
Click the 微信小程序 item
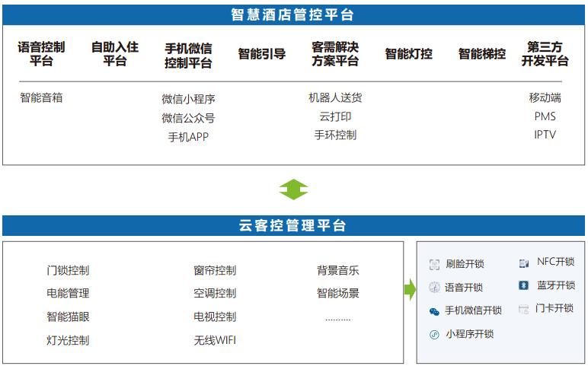(x=188, y=99)
